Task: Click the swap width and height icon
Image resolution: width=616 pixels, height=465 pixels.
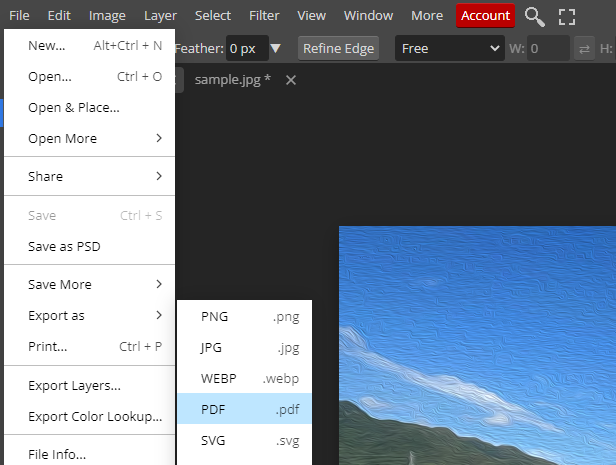Action: 585,48
